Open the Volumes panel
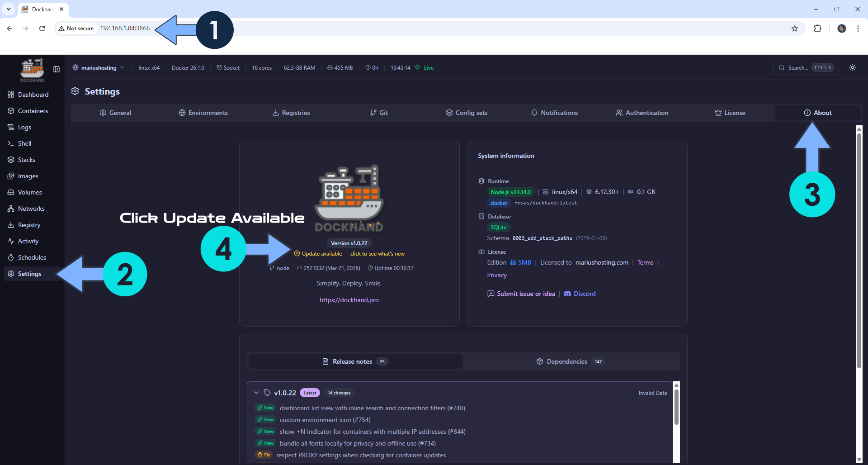 coord(30,192)
